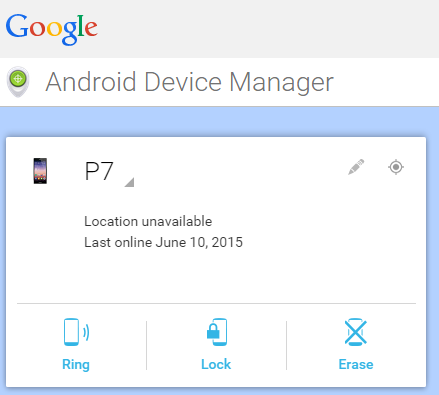Click the ringing phone icon
Screen dimensions: 439x395
(76, 332)
